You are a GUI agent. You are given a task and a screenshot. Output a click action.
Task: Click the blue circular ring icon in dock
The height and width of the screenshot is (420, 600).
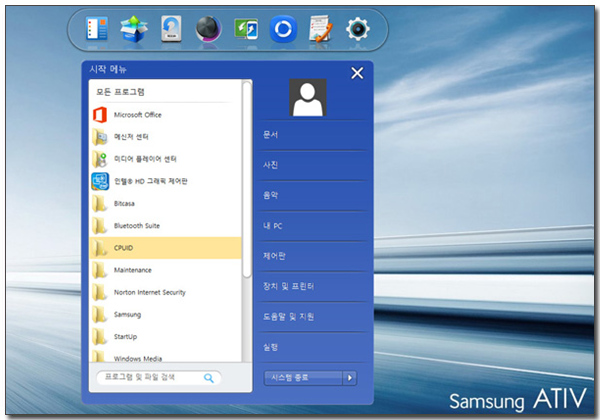283,29
